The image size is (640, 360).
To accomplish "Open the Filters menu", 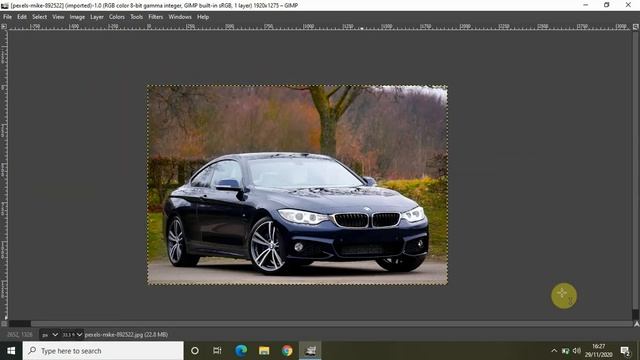I will [x=156, y=17].
